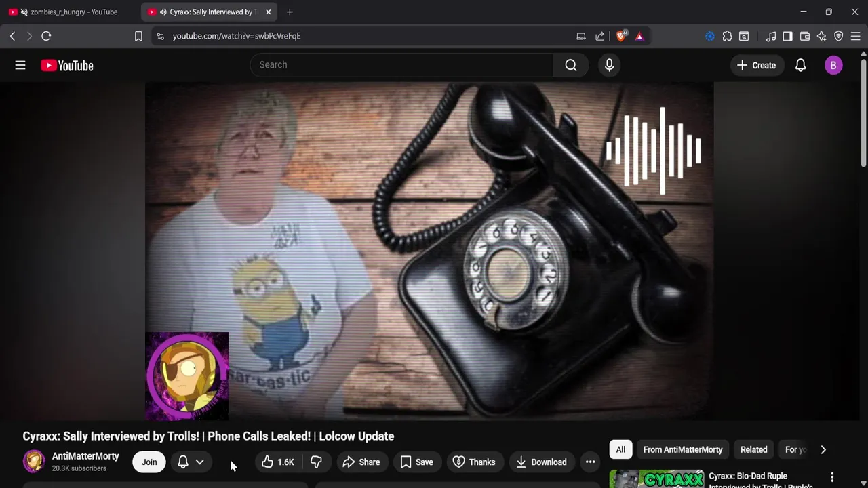
Task: Bookmark this page
Action: (138, 36)
